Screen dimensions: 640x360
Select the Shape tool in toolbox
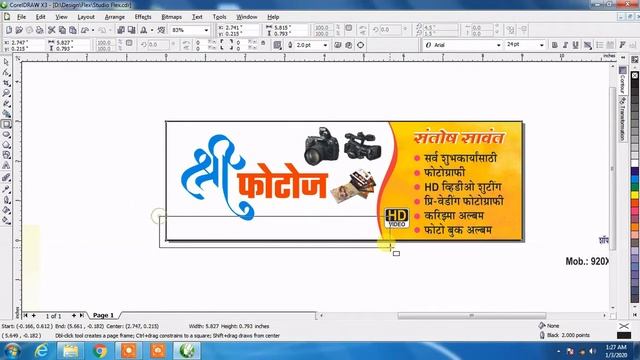[x=6, y=73]
